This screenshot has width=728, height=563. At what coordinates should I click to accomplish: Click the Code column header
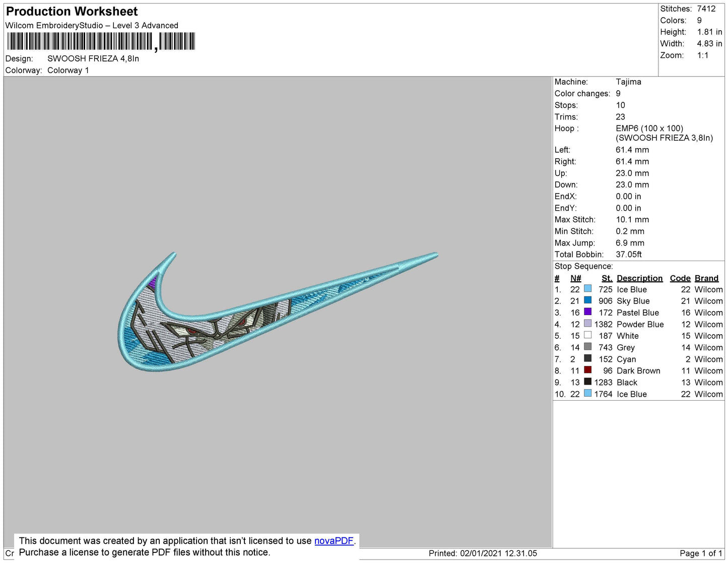point(680,278)
